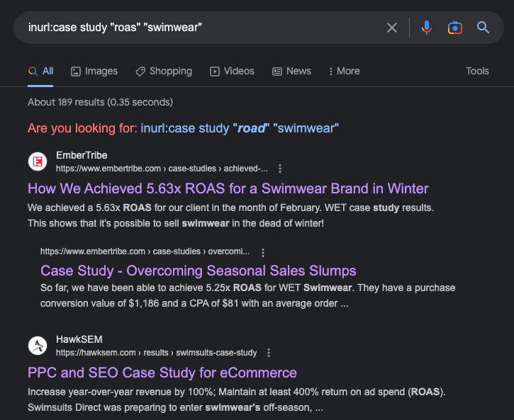This screenshot has width=514, height=420.
Task: Click the Shopping tab tag icon
Action: click(140, 72)
